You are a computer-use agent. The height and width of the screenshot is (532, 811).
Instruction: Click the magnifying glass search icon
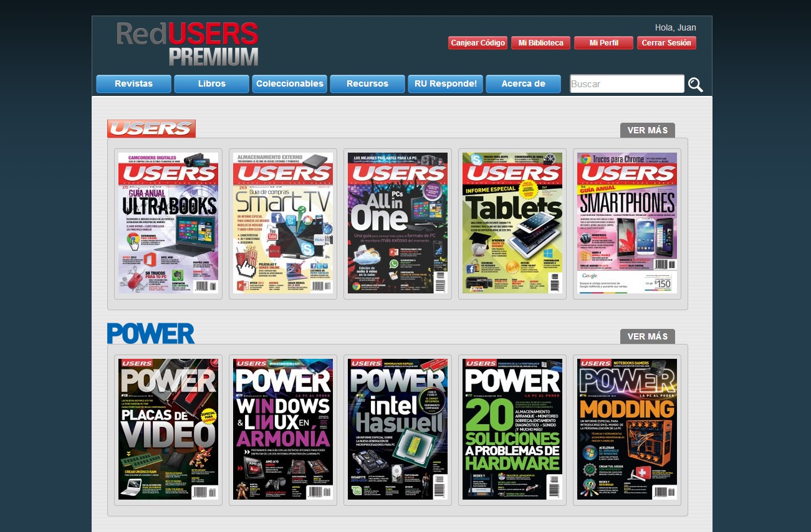(x=696, y=84)
